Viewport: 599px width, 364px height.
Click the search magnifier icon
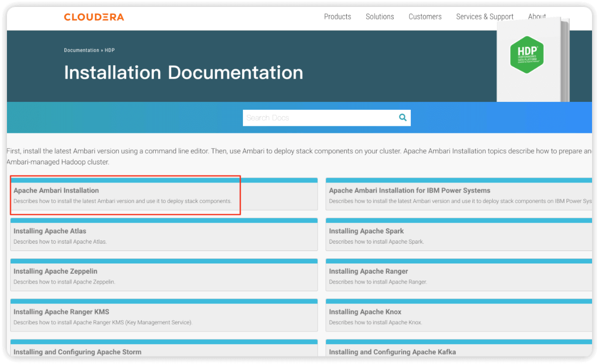[403, 118]
